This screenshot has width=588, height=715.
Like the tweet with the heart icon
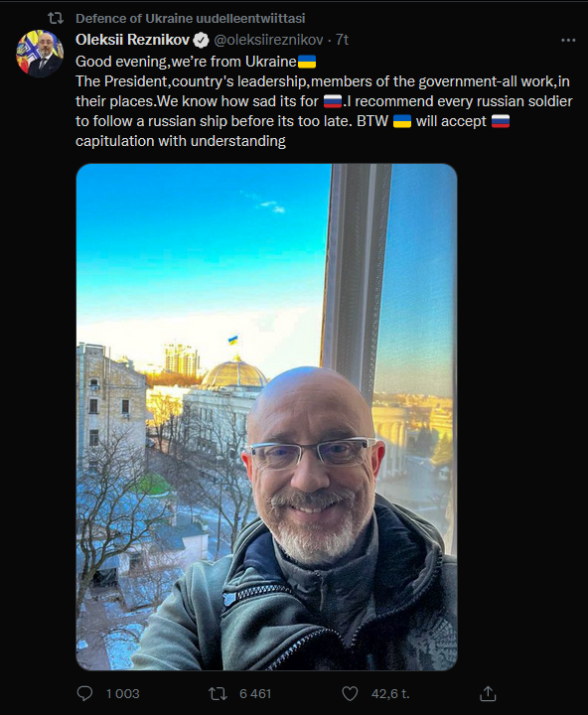pyautogui.click(x=350, y=693)
